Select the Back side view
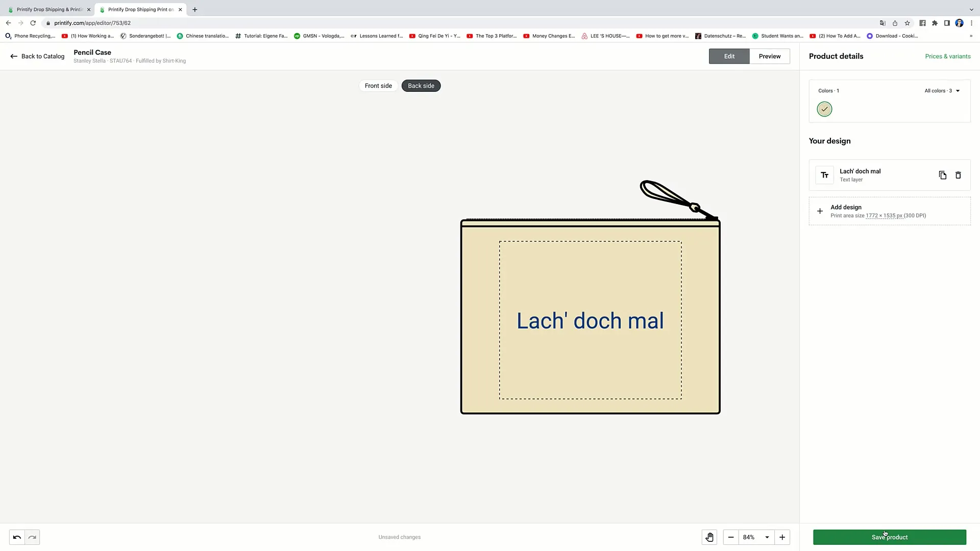Screen dimensions: 980x551 [421, 86]
